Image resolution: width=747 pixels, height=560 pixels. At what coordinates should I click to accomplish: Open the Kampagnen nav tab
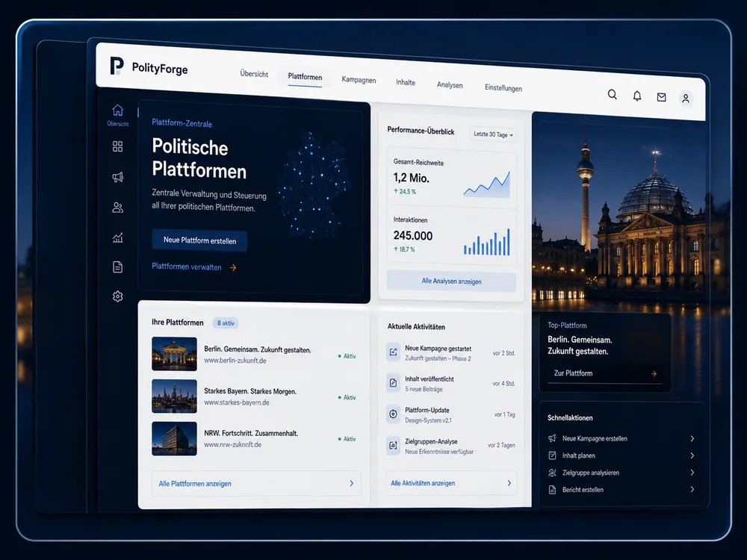[x=359, y=80]
